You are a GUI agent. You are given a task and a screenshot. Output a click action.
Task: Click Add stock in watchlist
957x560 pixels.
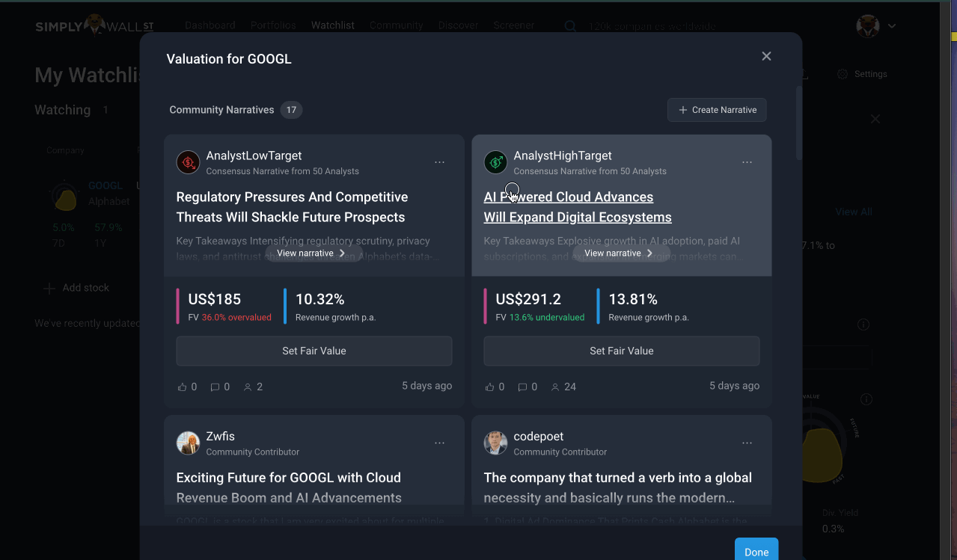coord(76,288)
